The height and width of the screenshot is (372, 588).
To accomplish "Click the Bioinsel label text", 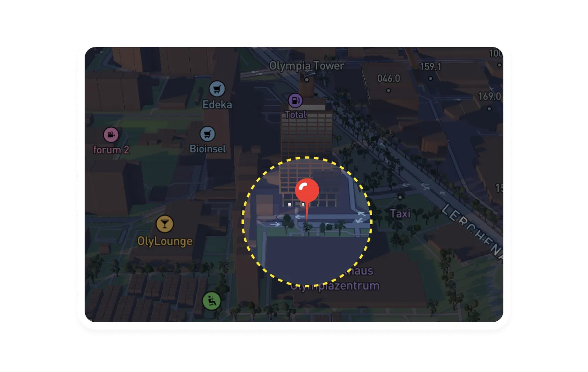I will (207, 149).
